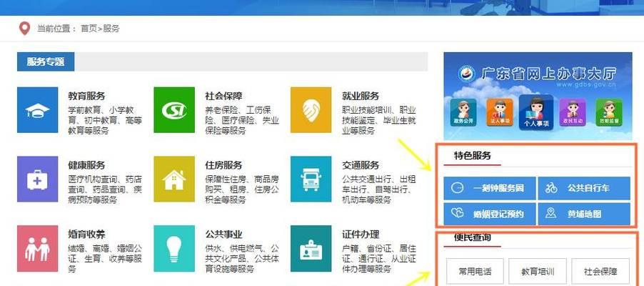This screenshot has height=286, width=644.
Task: Click the www.gdbs.gov.cn address in banner
Action: coord(587,85)
